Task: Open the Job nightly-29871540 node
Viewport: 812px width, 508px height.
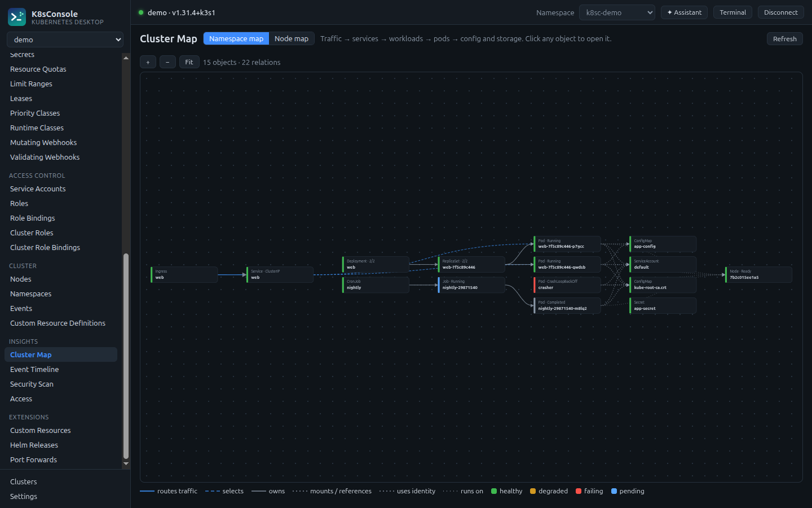Action: pyautogui.click(x=471, y=284)
